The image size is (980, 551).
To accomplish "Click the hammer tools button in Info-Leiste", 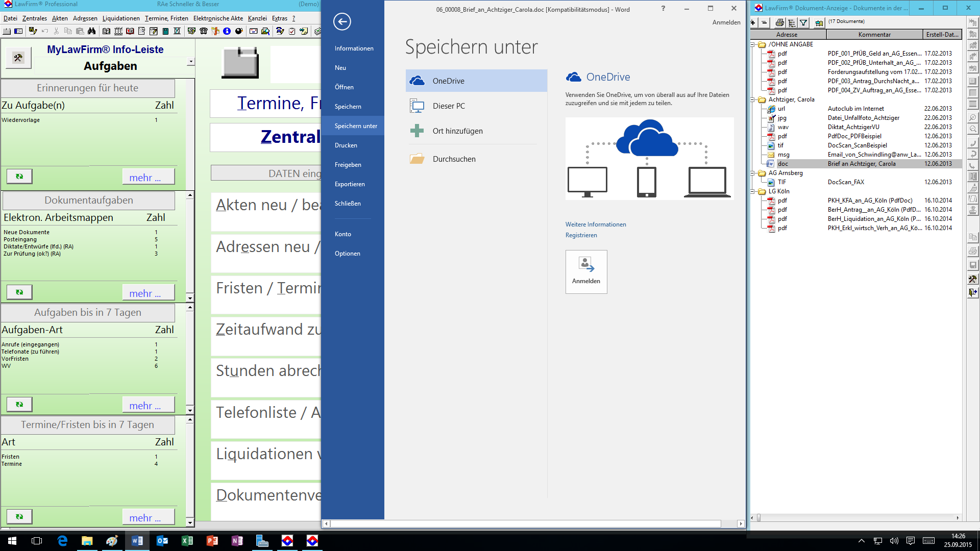I will (x=18, y=58).
